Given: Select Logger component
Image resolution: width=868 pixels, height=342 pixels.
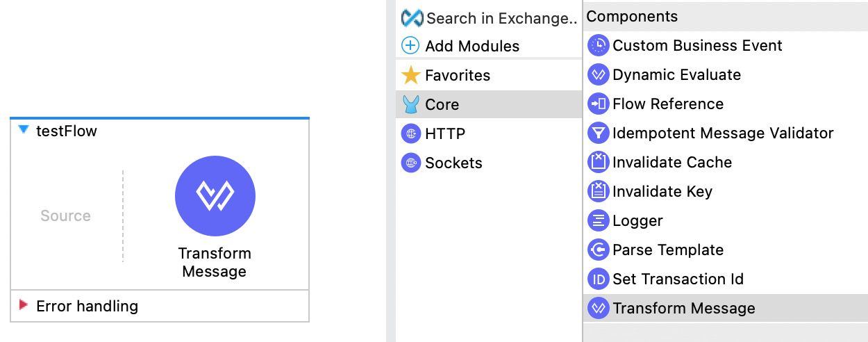Looking at the screenshot, I should (726, 221).
